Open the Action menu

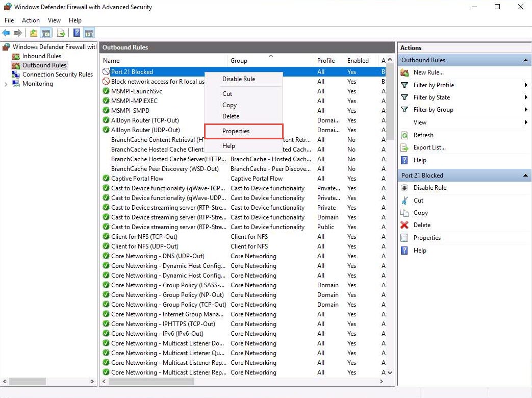[x=31, y=20]
